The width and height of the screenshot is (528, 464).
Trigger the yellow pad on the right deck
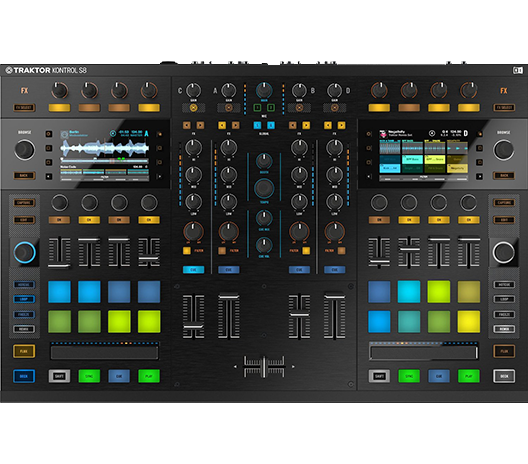[x=469, y=322]
